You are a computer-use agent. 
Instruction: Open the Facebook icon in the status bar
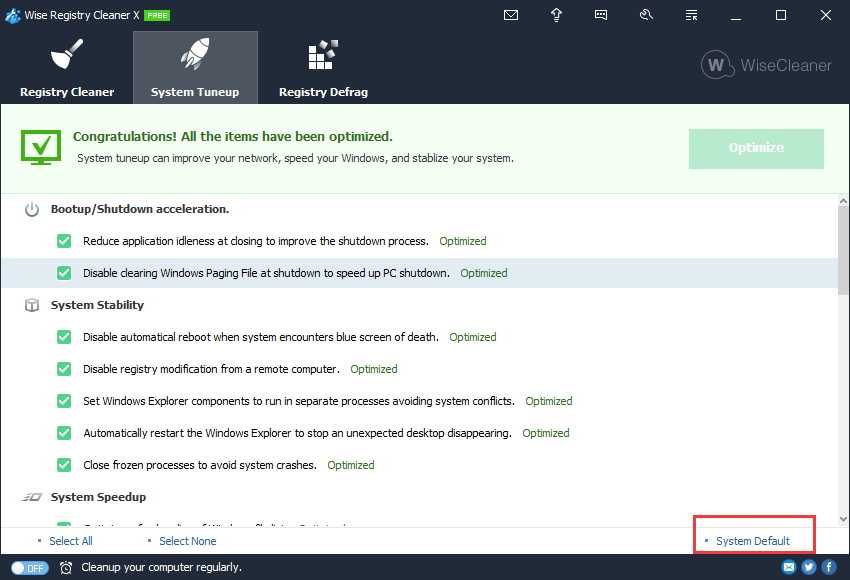coord(829,567)
